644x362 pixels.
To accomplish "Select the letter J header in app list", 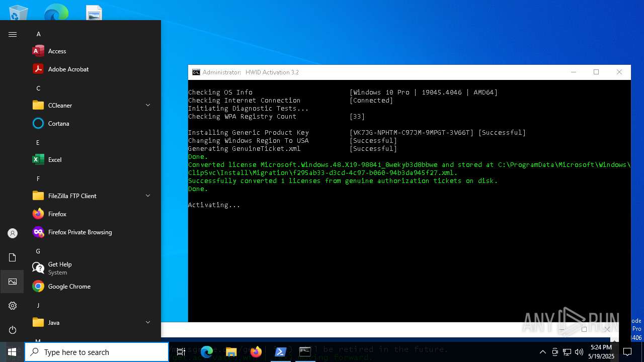I will (x=38, y=306).
